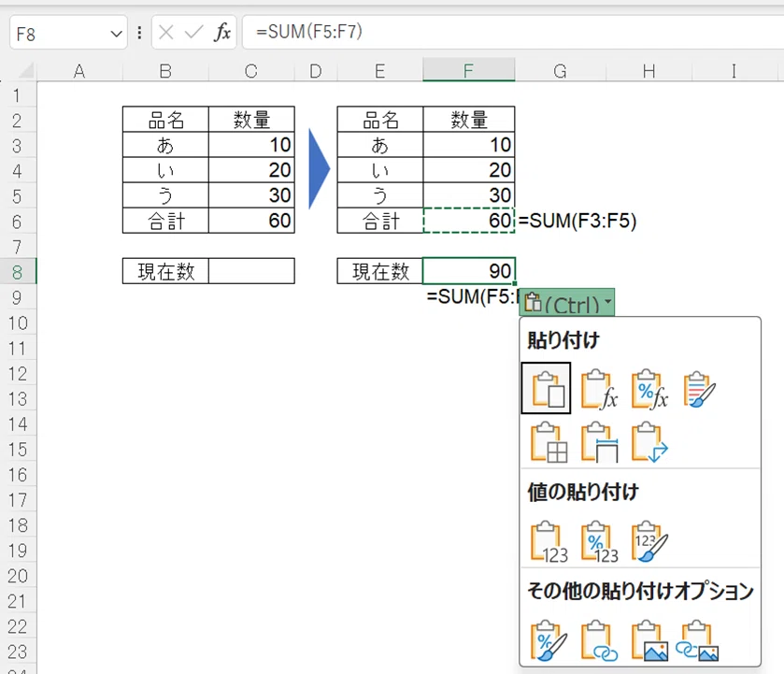Click empty cell C8 beside 現在数
The width and height of the screenshot is (784, 674).
(251, 271)
